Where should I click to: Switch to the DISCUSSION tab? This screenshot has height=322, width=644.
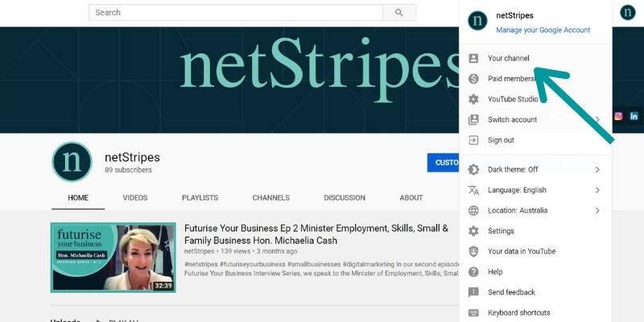point(345,198)
